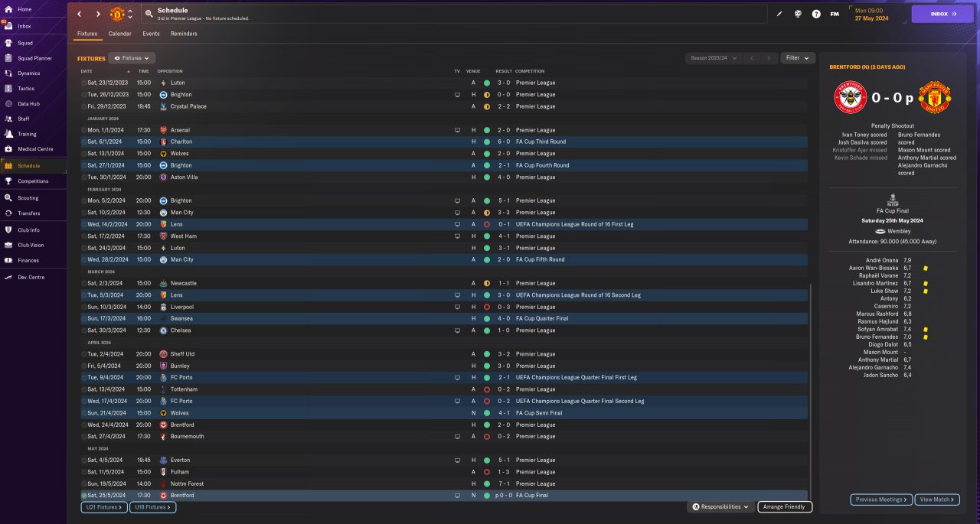Viewport: 980px width, 524px height.
Task: Open Competitions from the sidebar
Action: 33,181
